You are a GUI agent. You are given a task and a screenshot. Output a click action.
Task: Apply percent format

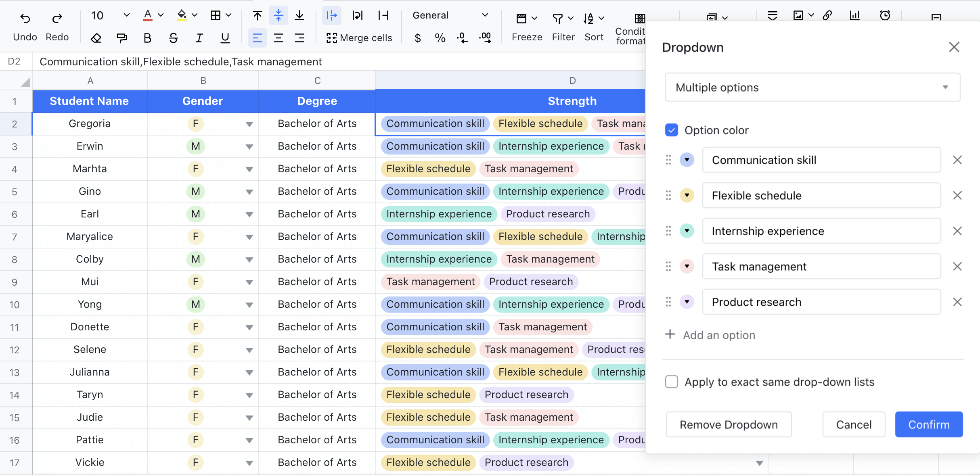pos(440,38)
